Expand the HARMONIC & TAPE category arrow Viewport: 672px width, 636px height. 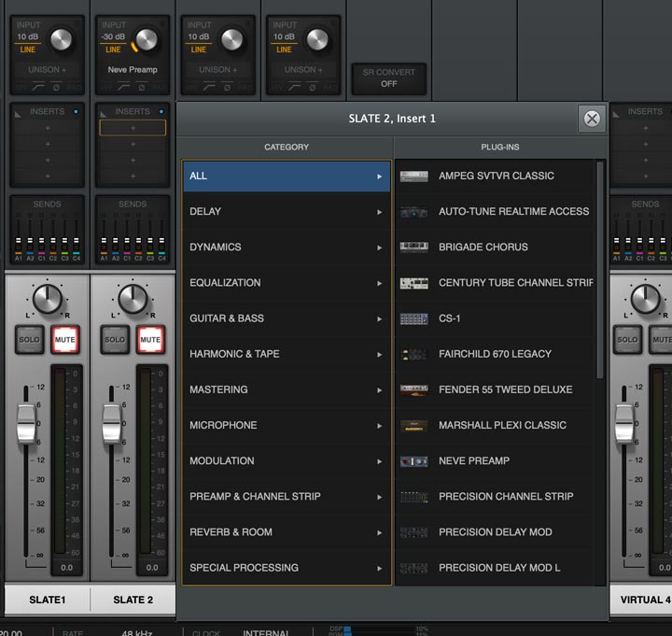click(x=379, y=355)
